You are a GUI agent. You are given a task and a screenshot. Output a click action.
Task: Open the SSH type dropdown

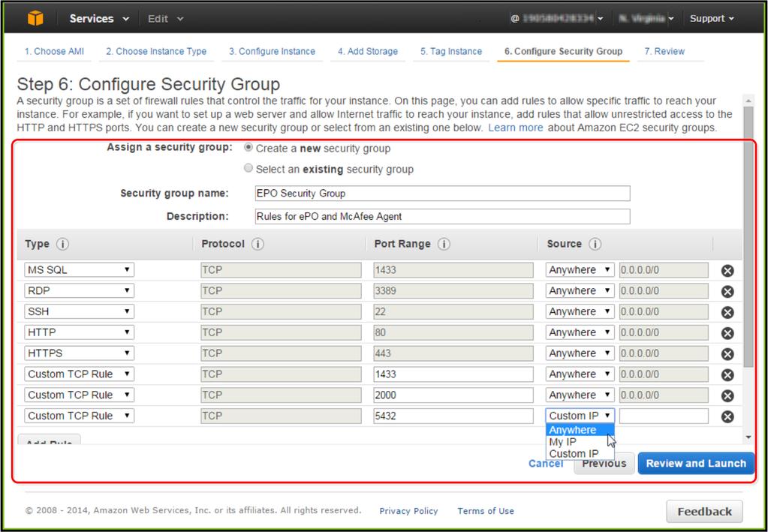(80, 311)
